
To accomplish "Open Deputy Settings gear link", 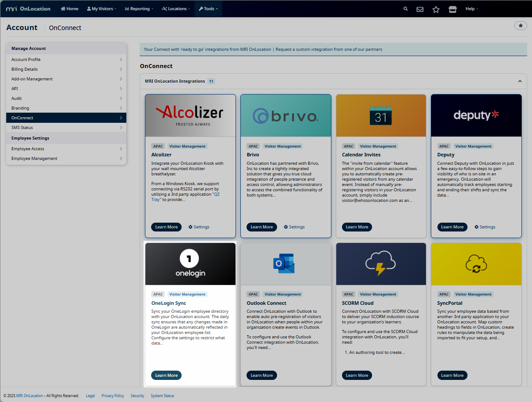I will [x=485, y=227].
